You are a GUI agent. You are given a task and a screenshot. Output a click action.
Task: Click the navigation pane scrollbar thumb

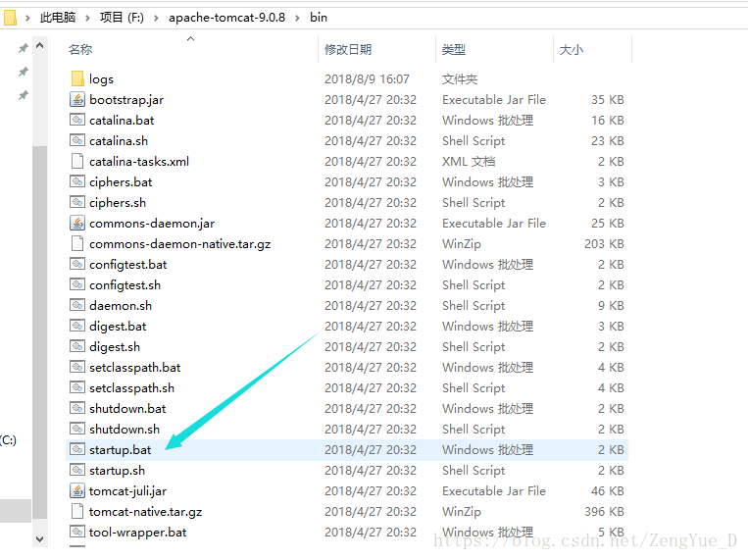40,331
